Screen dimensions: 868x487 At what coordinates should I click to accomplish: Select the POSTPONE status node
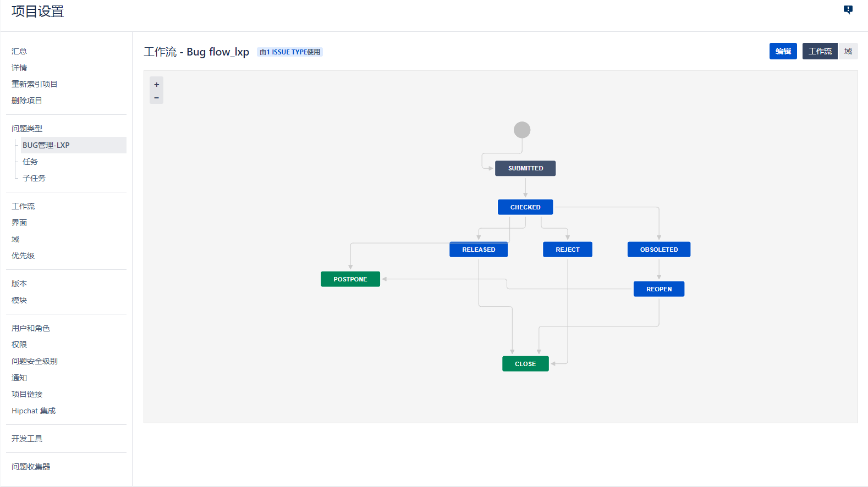(x=350, y=279)
